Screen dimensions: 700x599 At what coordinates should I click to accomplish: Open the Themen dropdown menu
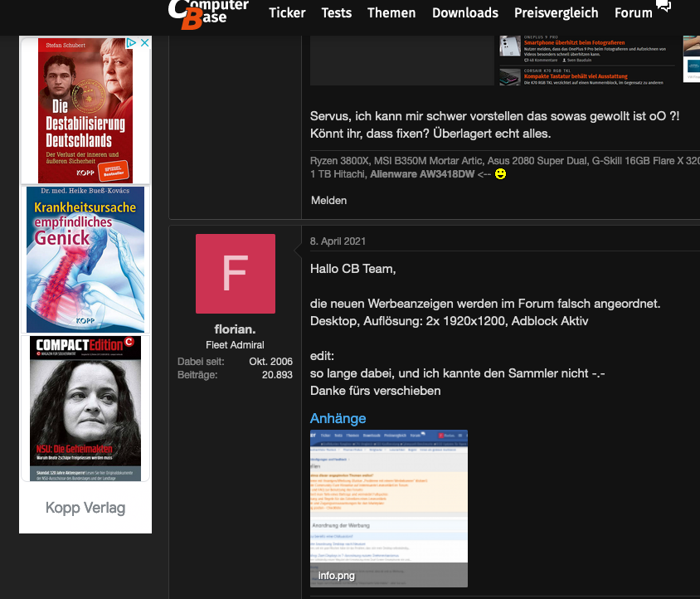(x=391, y=13)
